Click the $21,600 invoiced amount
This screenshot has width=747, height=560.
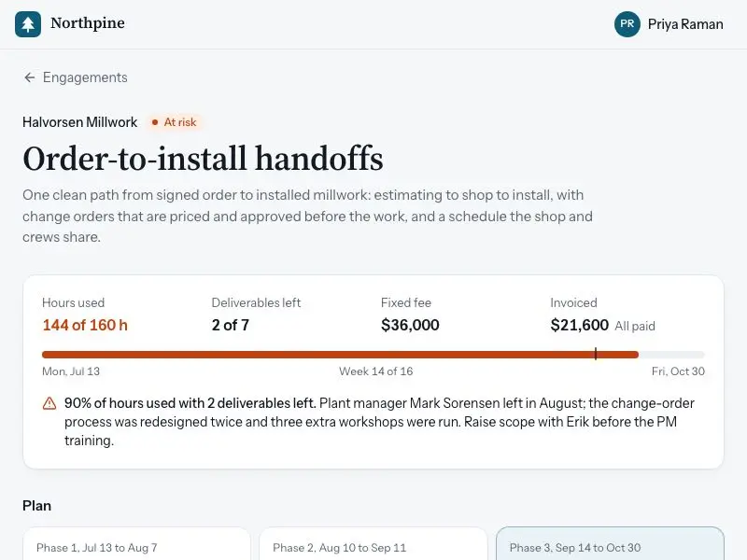[579, 325]
